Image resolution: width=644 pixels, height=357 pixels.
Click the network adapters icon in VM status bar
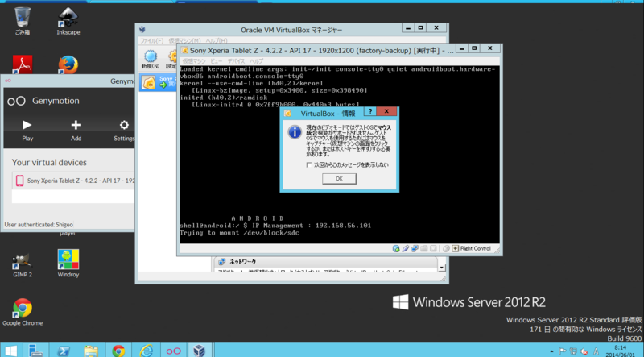(415, 248)
